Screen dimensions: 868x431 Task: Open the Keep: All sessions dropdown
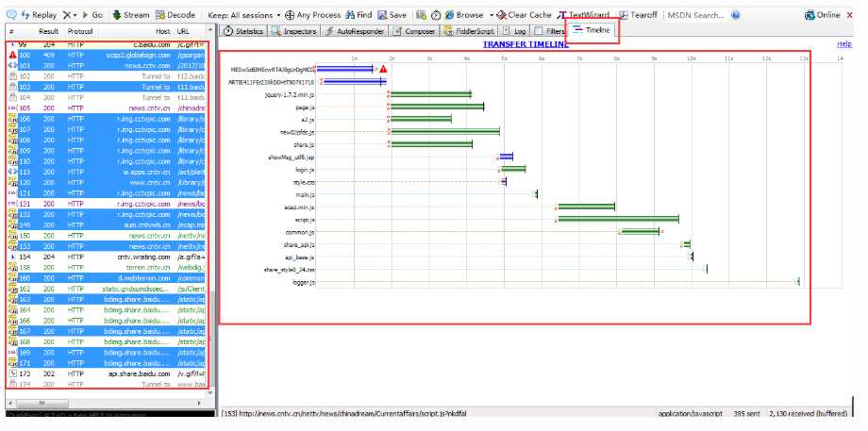click(244, 15)
